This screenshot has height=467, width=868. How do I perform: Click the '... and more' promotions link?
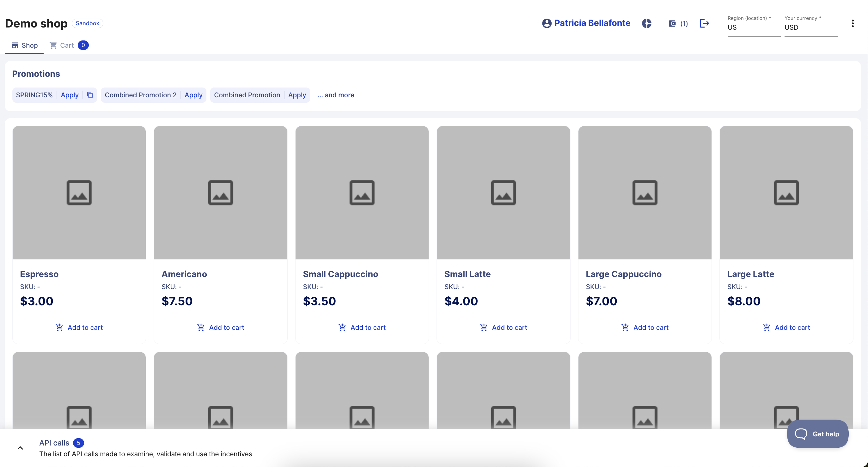point(336,95)
